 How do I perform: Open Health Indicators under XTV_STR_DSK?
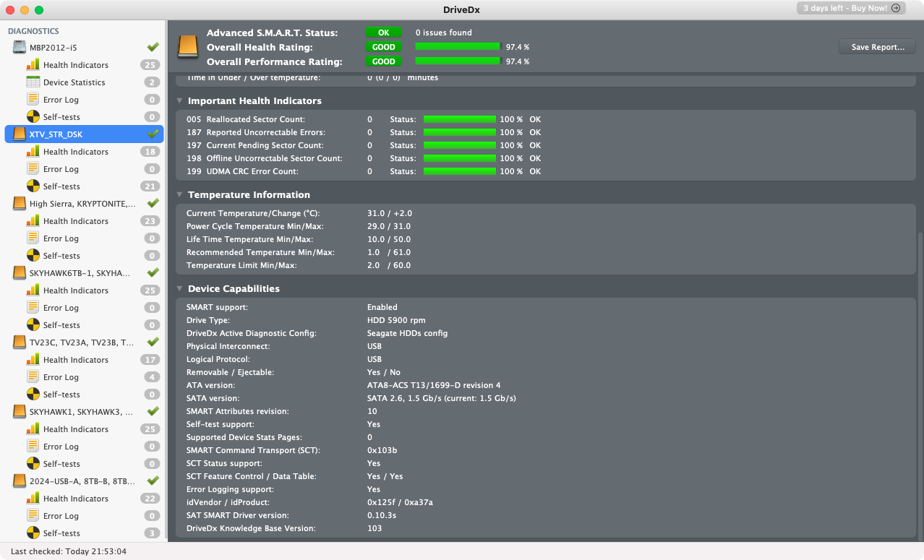click(75, 152)
